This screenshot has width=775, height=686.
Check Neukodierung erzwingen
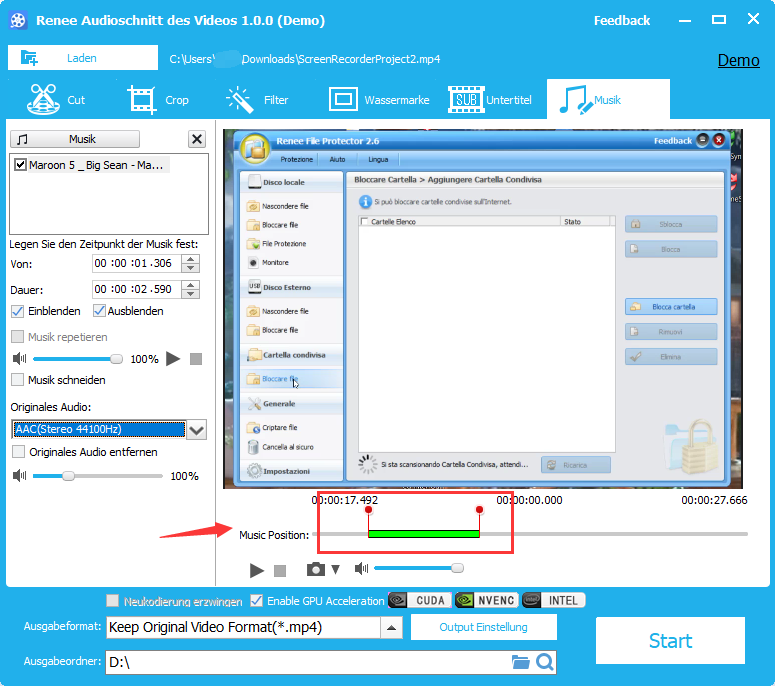point(113,600)
